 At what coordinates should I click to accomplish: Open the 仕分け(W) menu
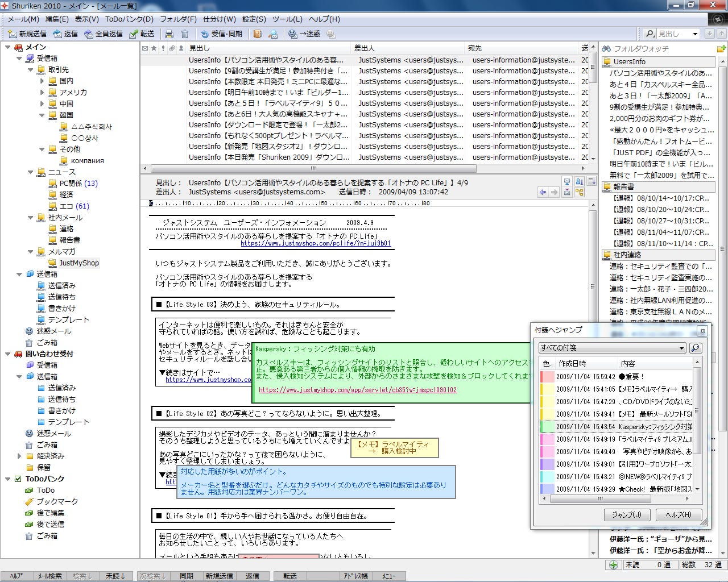tap(219, 19)
